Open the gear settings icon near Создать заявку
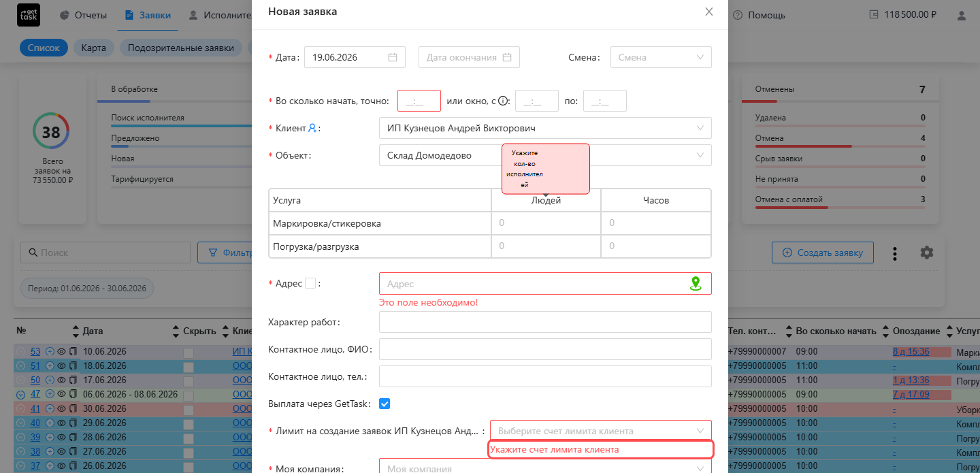This screenshot has width=980, height=473. [x=927, y=252]
